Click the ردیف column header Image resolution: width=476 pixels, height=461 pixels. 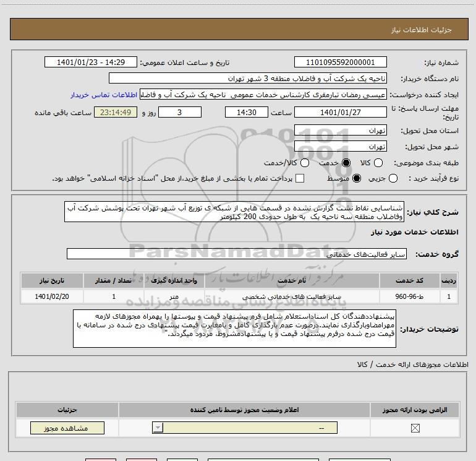(x=449, y=280)
